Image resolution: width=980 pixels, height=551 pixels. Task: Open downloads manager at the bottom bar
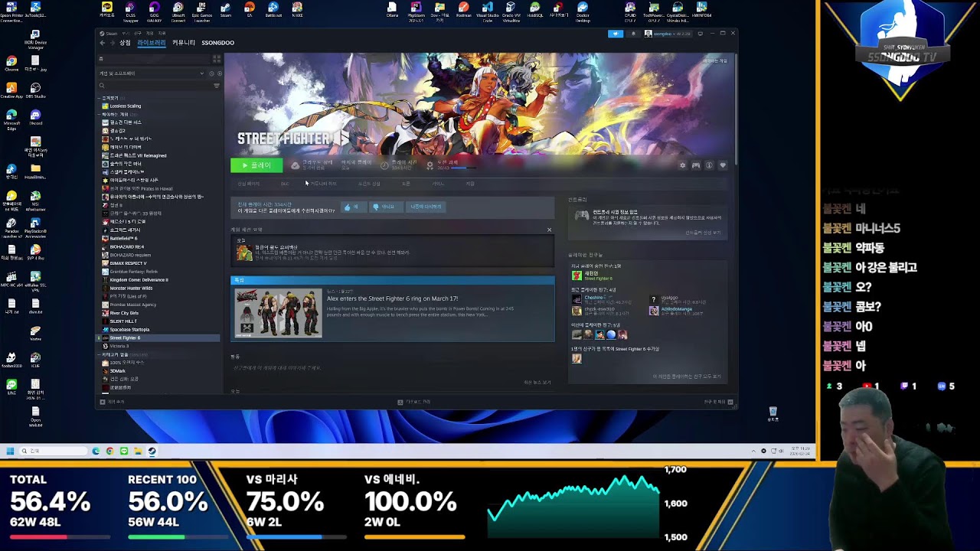click(x=414, y=402)
